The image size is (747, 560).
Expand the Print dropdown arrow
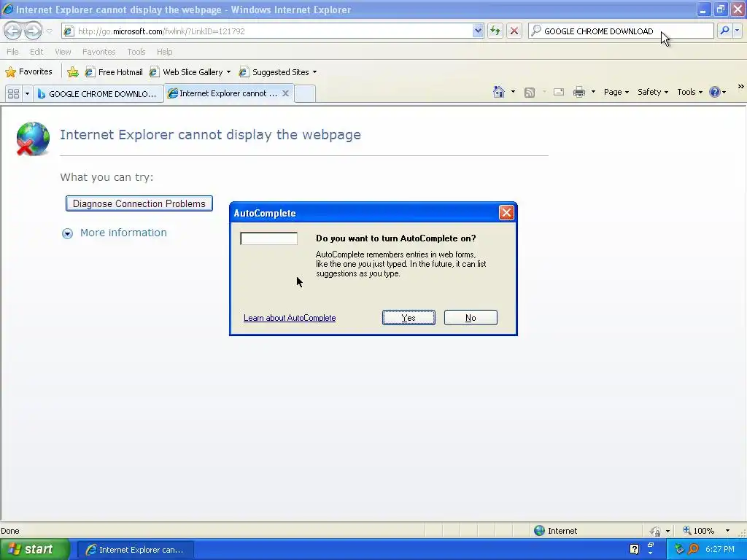coord(593,92)
